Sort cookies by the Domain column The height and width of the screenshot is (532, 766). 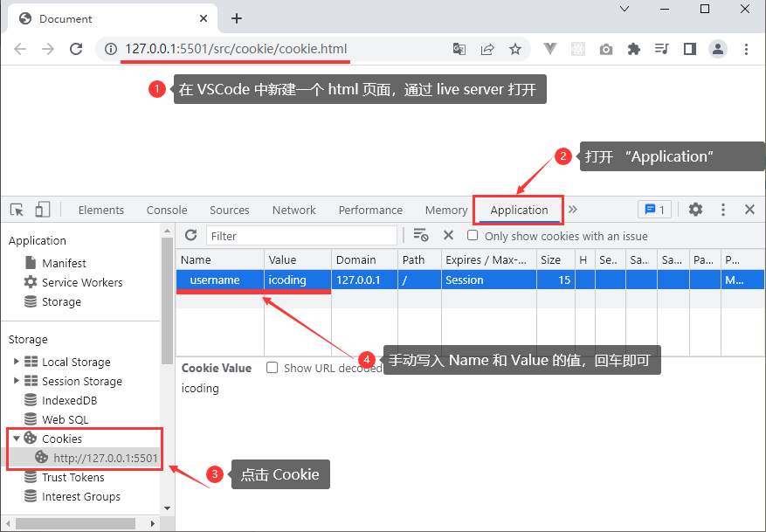tap(365, 260)
